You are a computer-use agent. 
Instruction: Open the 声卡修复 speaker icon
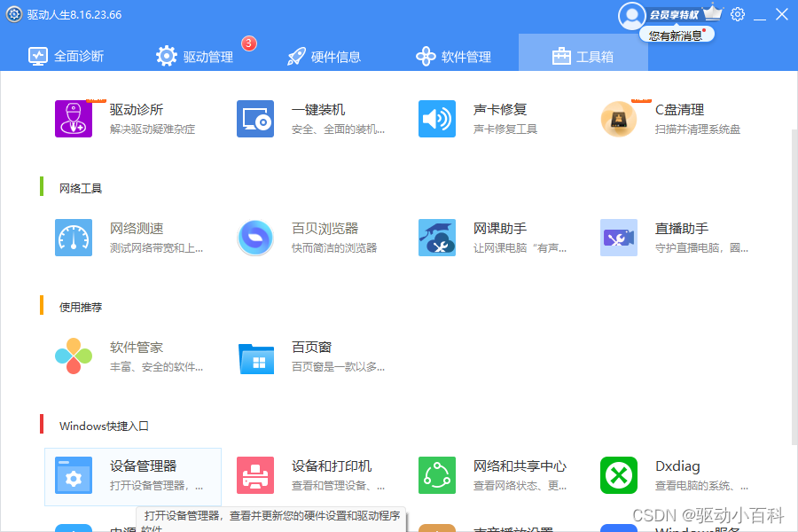pyautogui.click(x=436, y=119)
